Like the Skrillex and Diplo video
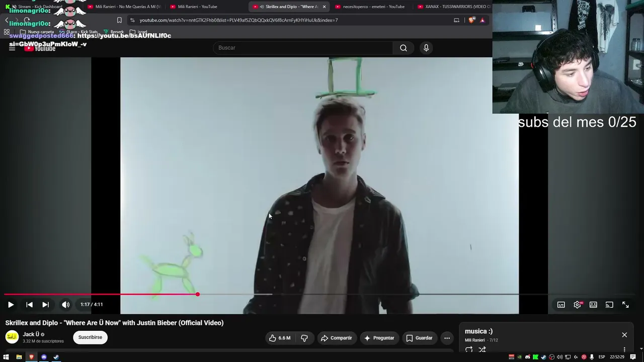This screenshot has height=362, width=644. tap(280, 338)
